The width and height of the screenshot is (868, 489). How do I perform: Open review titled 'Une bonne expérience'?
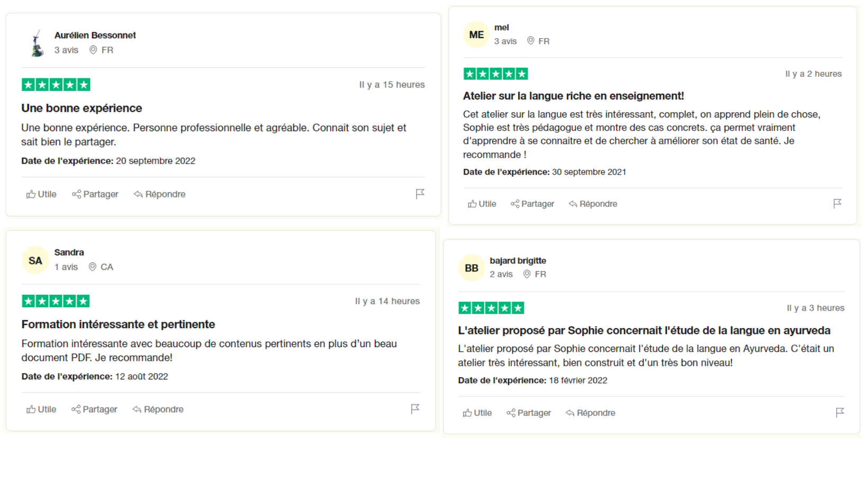[82, 108]
